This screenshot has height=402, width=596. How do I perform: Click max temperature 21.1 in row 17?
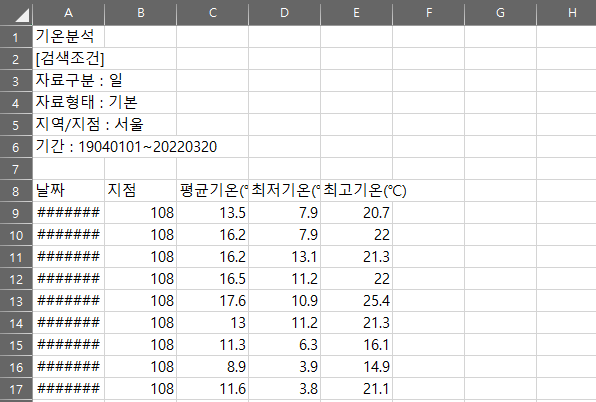(x=356, y=389)
